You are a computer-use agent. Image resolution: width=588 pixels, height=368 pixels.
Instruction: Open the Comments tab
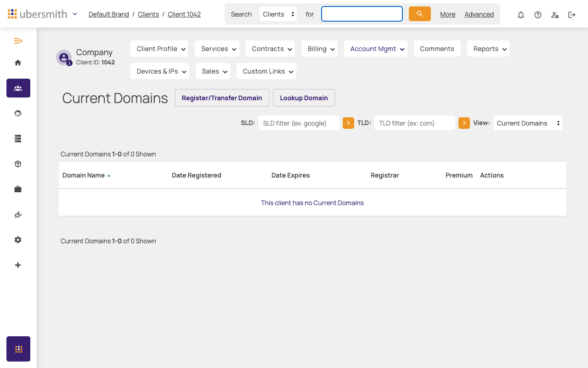point(437,49)
